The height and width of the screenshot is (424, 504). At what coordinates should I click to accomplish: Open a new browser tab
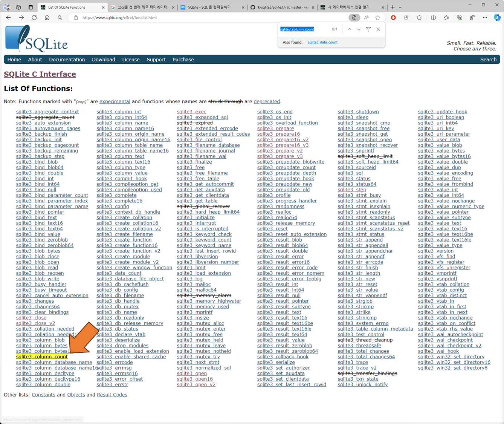(x=393, y=7)
